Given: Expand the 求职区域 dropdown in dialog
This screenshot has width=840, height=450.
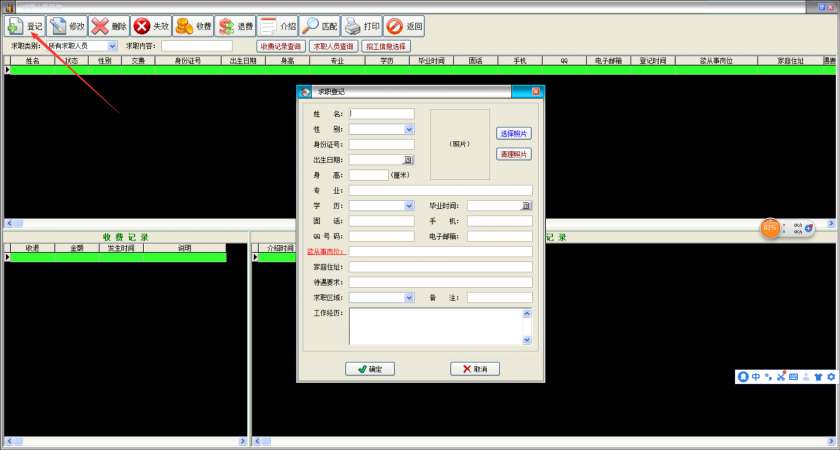Looking at the screenshot, I should pos(408,297).
